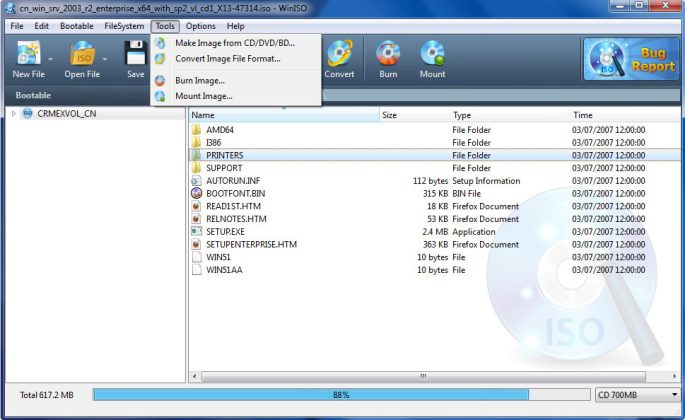Screen dimensions: 685x420
Task: Click the Open File toolbar icon
Action: point(83,53)
